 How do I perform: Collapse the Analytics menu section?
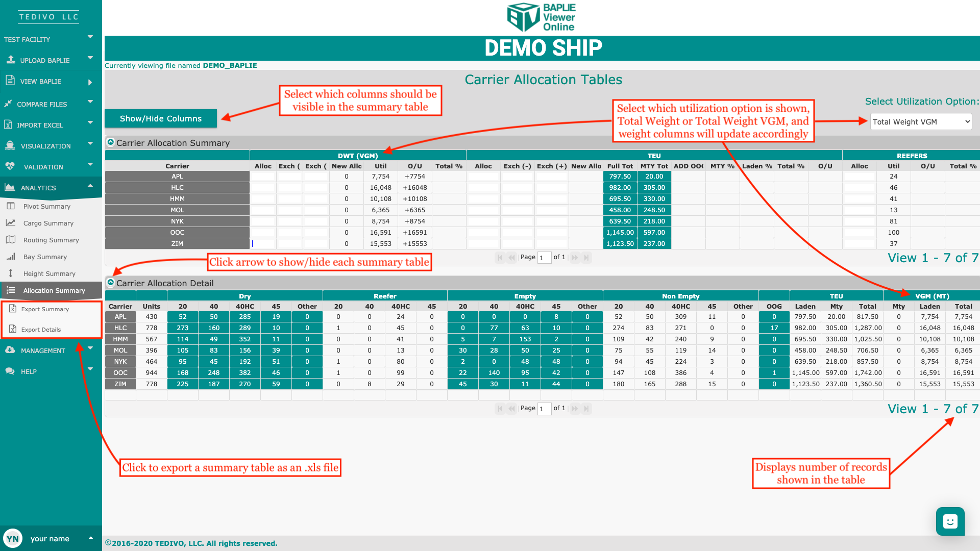(90, 186)
